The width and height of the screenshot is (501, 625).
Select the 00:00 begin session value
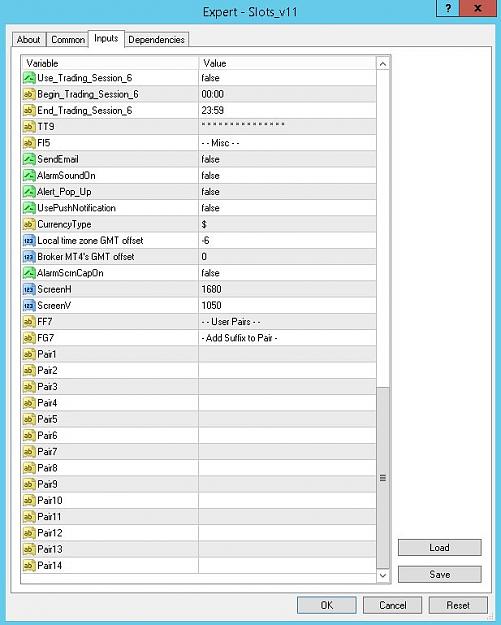click(x=287, y=94)
